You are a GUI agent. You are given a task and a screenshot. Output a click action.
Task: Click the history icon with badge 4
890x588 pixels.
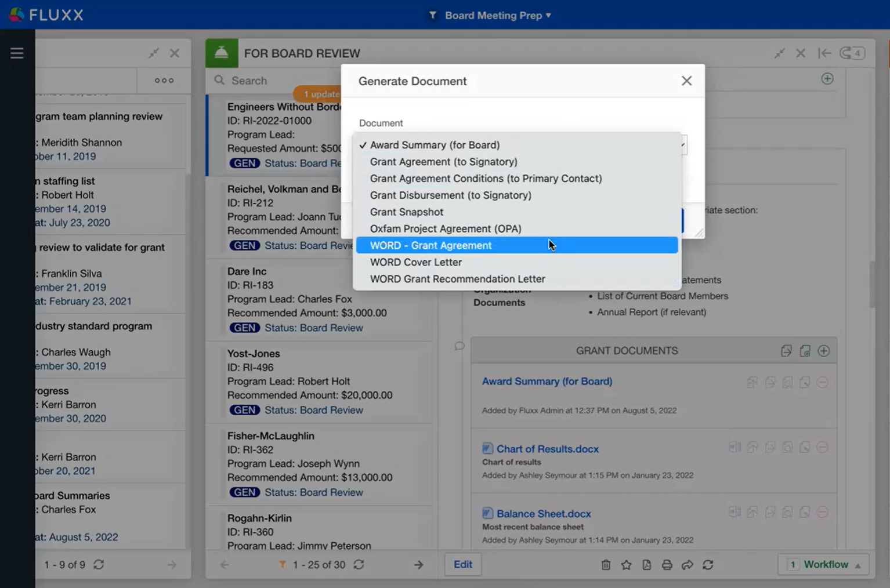point(852,53)
